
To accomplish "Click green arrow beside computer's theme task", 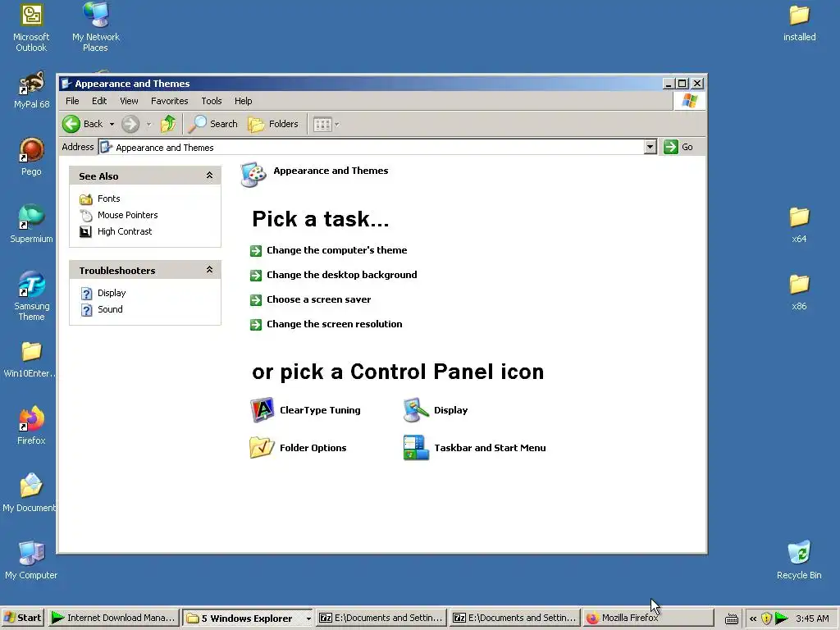I will point(256,251).
